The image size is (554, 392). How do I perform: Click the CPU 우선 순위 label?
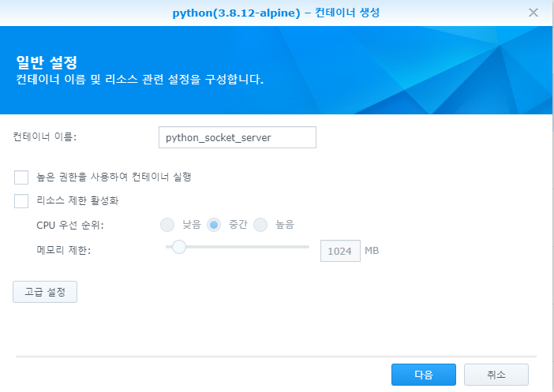click(x=70, y=225)
